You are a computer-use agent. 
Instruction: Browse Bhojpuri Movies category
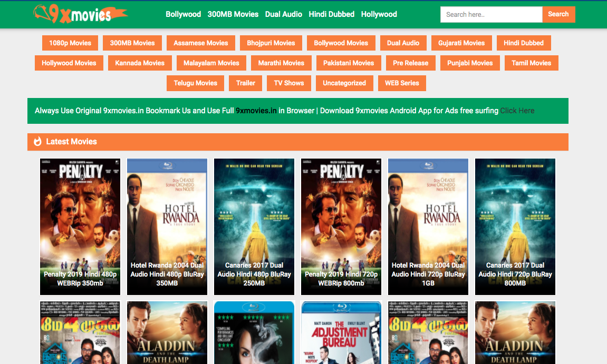coord(271,43)
